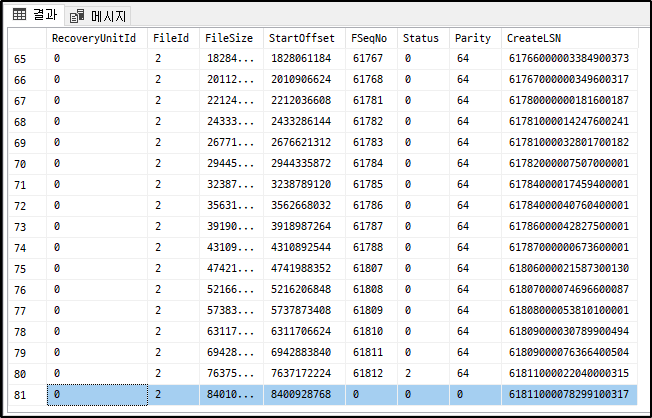Image resolution: width=652 pixels, height=418 pixels.
Task: Click StartOffset cell 3918987264
Action: (x=304, y=227)
